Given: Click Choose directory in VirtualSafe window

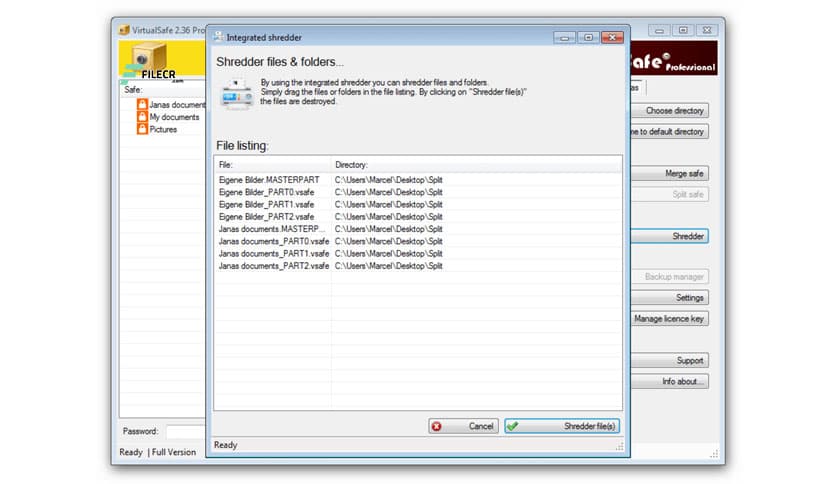Looking at the screenshot, I should pos(670,111).
